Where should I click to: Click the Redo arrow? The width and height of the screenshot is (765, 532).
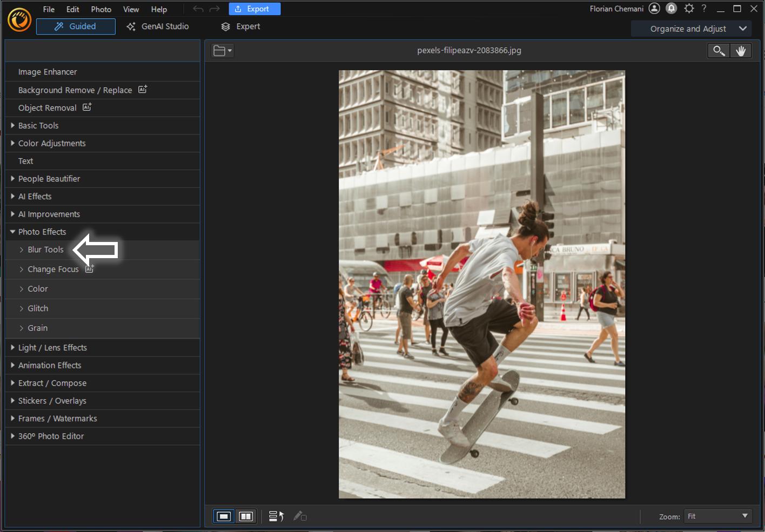click(214, 8)
